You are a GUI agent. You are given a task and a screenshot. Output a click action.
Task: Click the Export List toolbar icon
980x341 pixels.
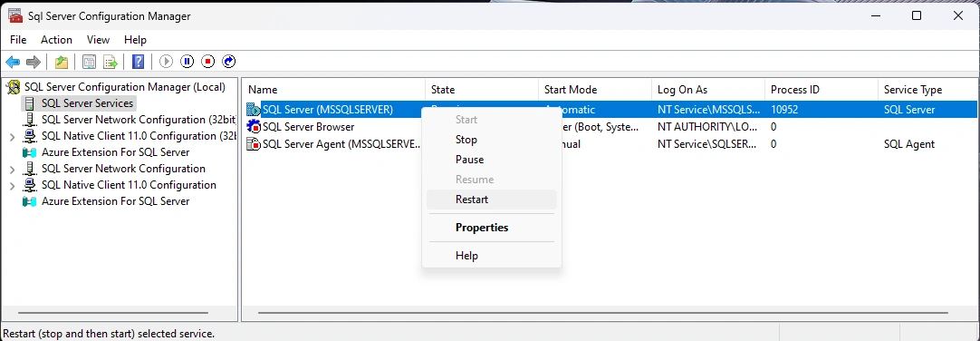point(110,62)
